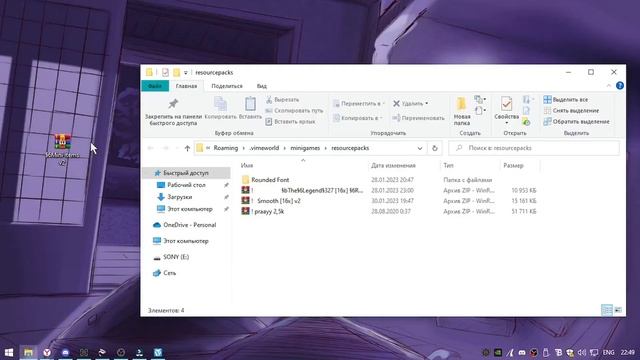Open the Переместить в dropdown
This screenshot has width=640, height=360.
[359, 104]
